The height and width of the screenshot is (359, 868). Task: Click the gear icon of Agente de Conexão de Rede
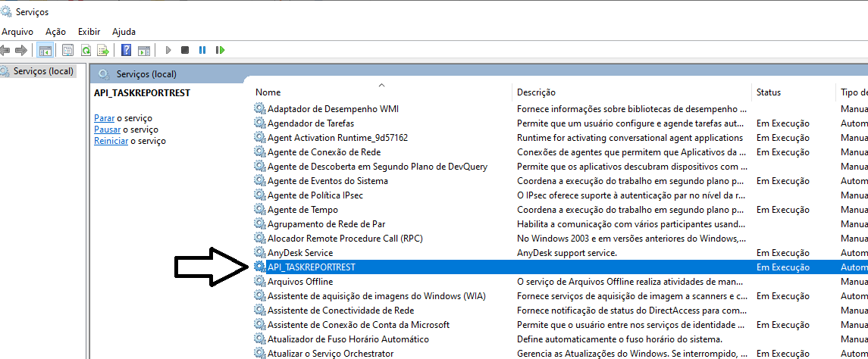pos(259,151)
